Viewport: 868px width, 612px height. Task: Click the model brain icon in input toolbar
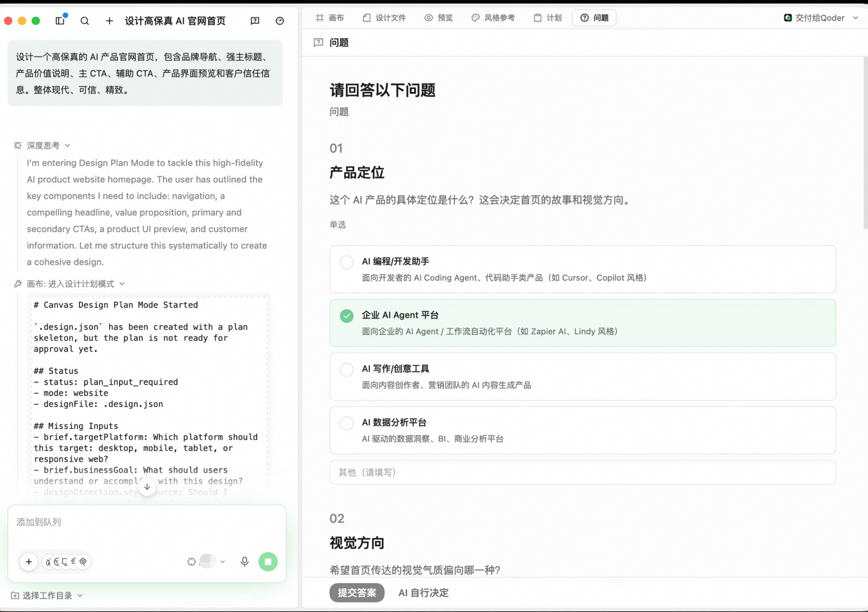pos(191,562)
